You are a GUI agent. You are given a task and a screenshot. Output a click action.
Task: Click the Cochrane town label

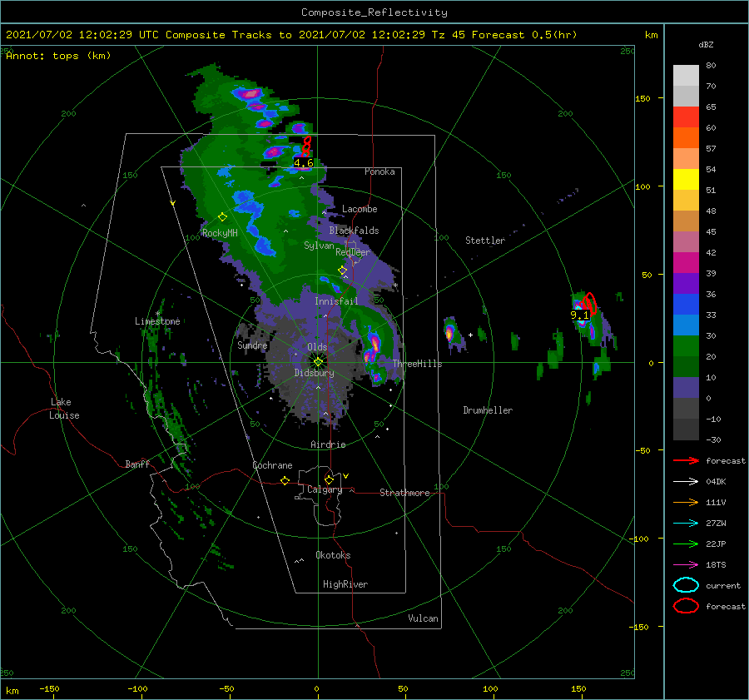(x=272, y=465)
